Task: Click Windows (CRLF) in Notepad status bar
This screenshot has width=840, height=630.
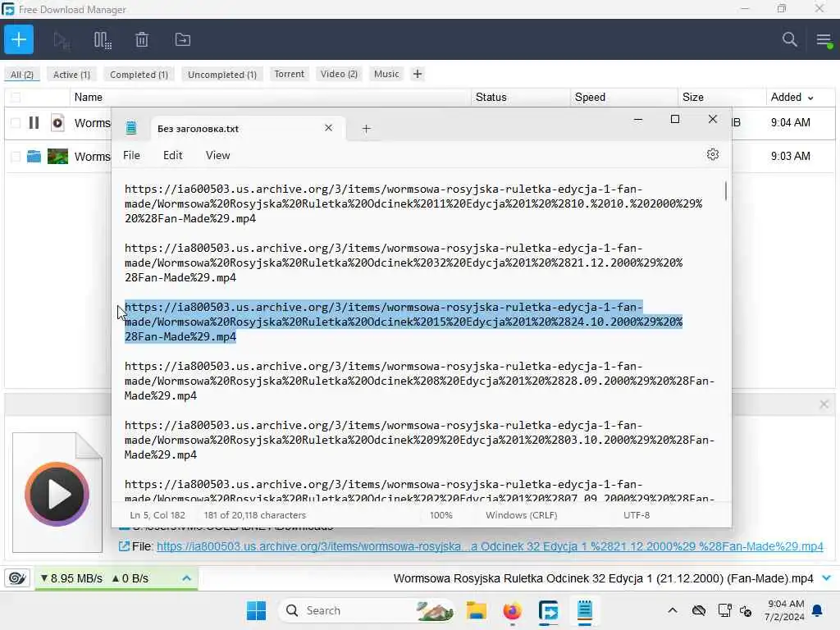Action: click(521, 515)
